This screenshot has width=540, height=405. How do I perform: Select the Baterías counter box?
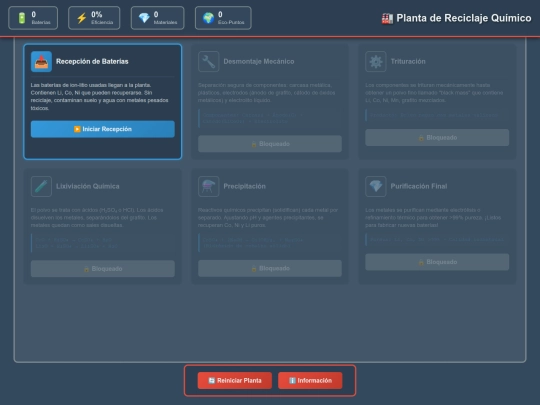(x=33, y=18)
